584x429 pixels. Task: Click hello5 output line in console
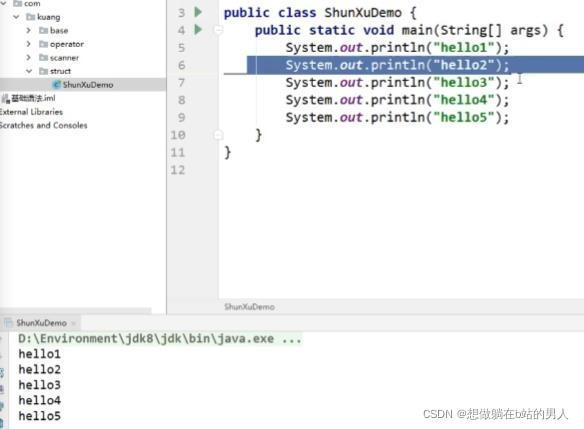(39, 416)
